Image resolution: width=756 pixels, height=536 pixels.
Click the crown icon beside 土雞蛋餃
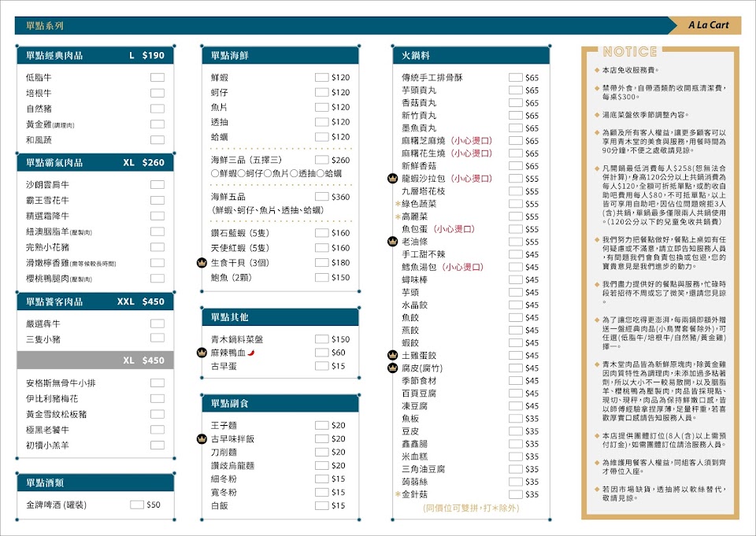point(392,355)
